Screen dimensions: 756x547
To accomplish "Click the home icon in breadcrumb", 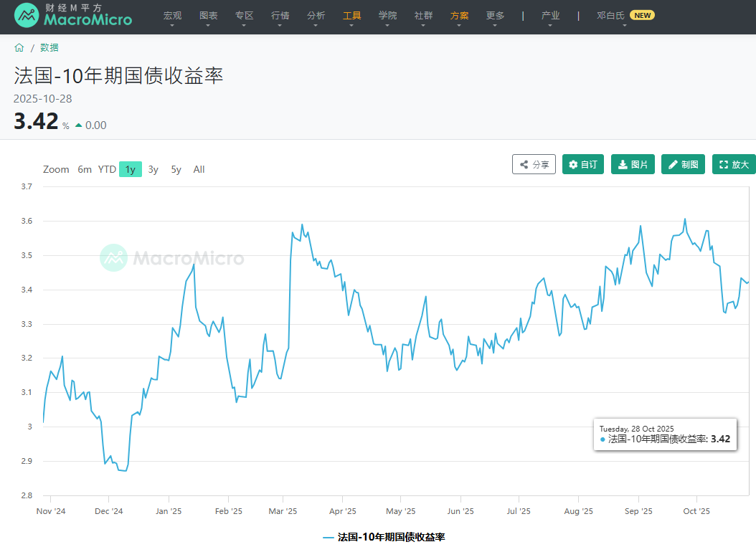I will click(x=19, y=48).
